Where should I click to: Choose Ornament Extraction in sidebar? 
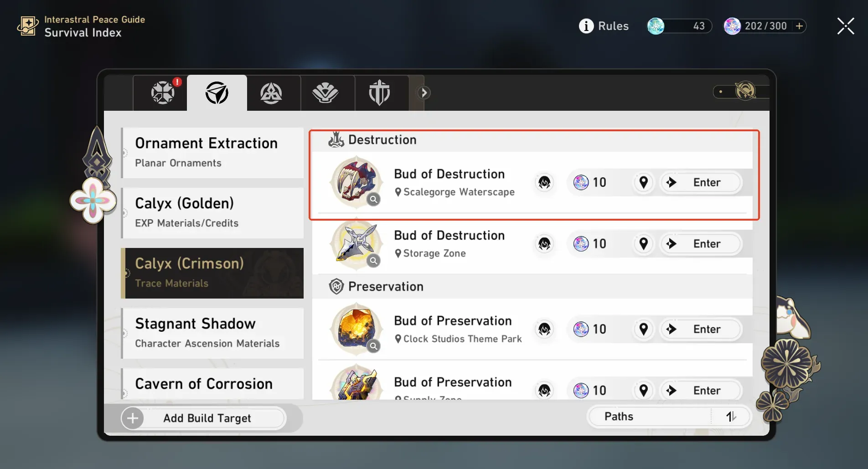click(x=213, y=152)
